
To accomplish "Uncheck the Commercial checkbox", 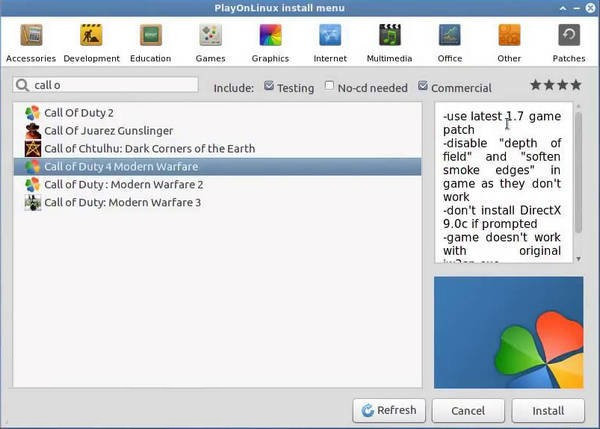I will (x=423, y=87).
